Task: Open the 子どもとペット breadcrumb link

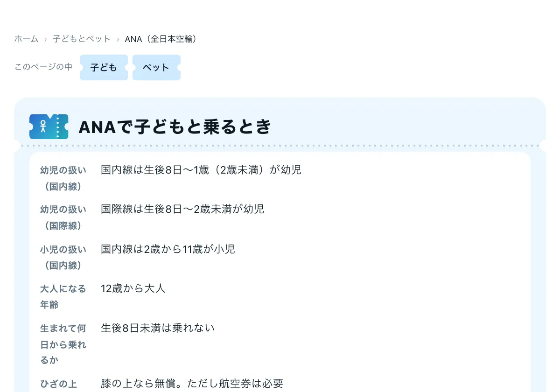Action: click(x=82, y=39)
